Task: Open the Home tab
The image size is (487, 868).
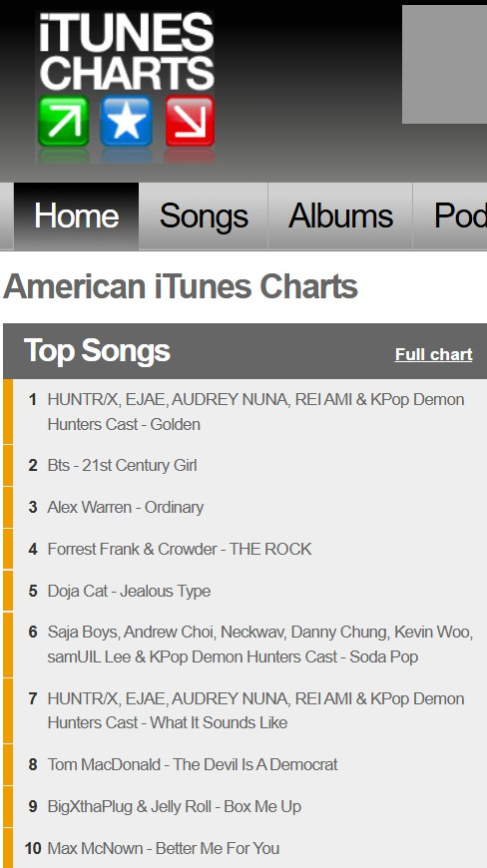Action: tap(77, 216)
